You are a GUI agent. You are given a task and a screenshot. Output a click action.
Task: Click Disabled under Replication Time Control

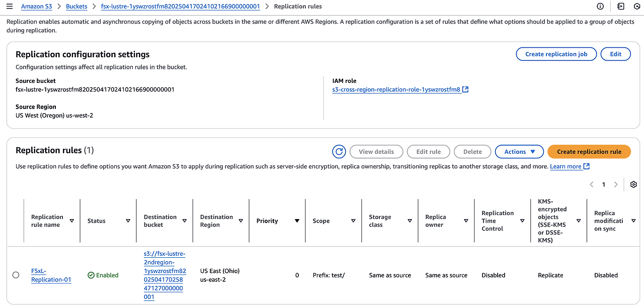tap(494, 275)
